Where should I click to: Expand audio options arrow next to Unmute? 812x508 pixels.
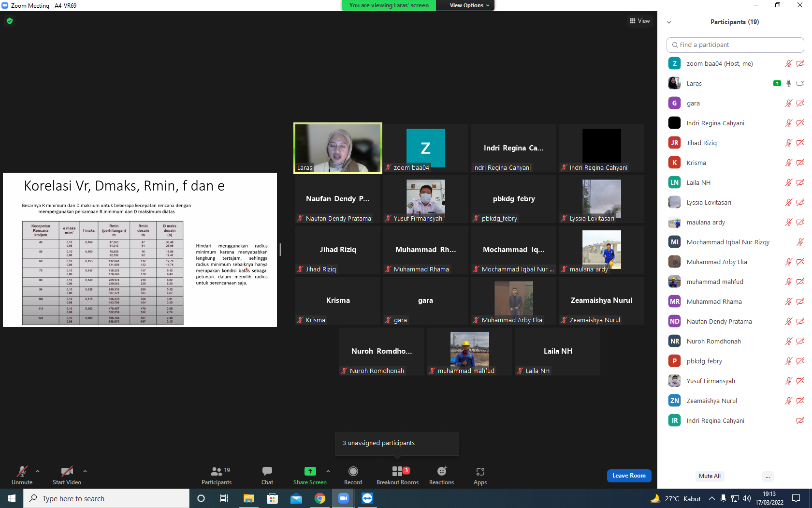point(38,471)
